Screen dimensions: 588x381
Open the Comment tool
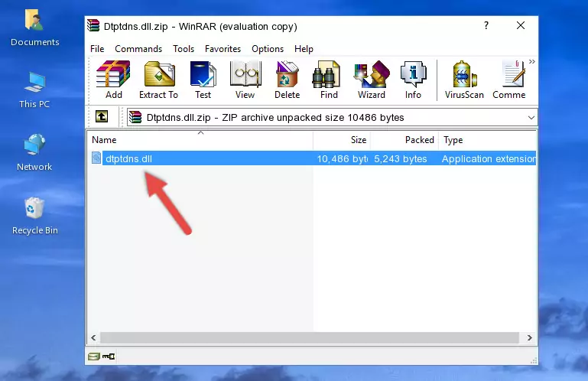pyautogui.click(x=509, y=80)
